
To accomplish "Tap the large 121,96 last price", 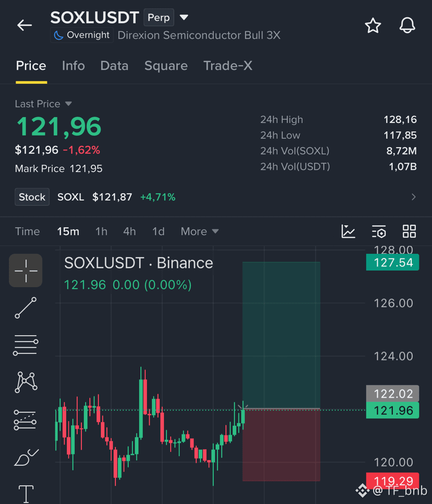I will 59,126.
